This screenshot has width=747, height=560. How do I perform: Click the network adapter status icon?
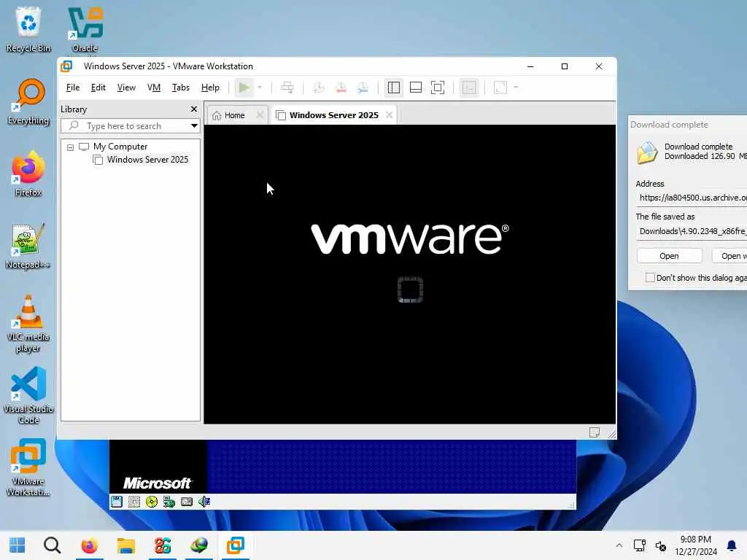[169, 502]
